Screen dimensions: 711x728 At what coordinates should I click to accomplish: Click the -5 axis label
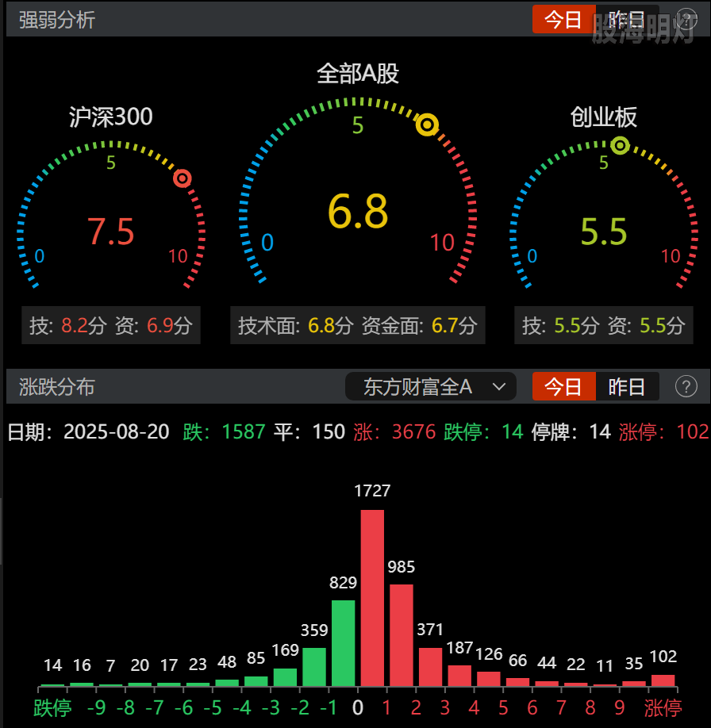[x=213, y=708]
